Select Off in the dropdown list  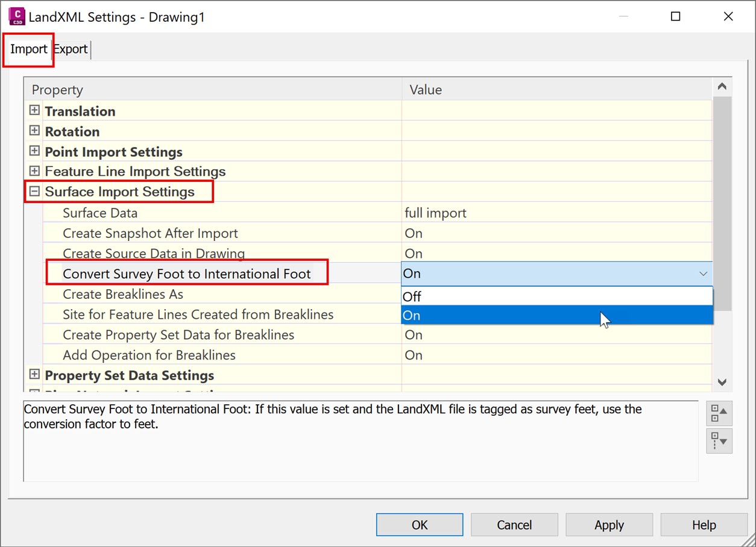click(x=557, y=296)
